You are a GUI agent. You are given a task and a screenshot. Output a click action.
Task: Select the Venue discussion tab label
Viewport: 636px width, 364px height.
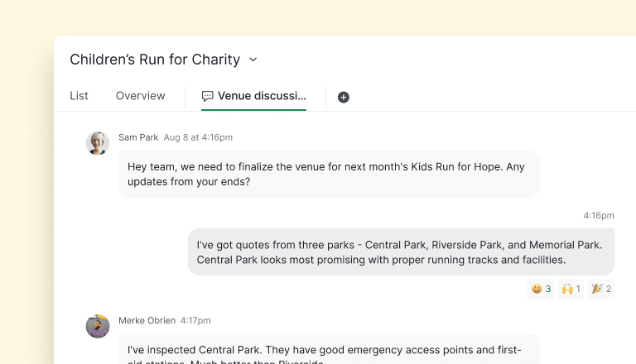click(262, 96)
